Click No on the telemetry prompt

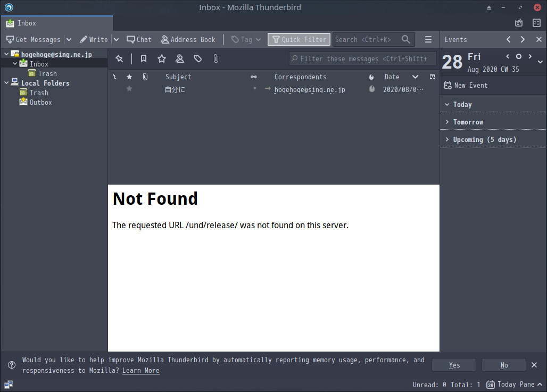point(504,365)
